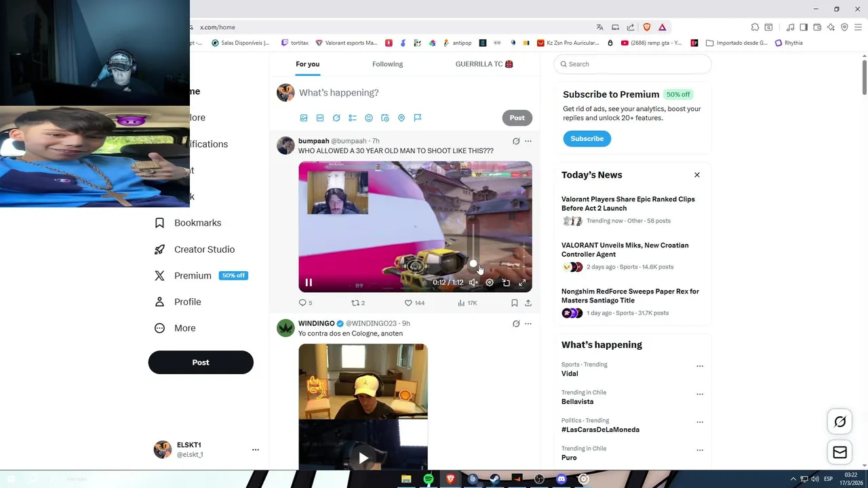This screenshot has height=488, width=868.
Task: Like the bumpaah post
Action: pos(414,303)
